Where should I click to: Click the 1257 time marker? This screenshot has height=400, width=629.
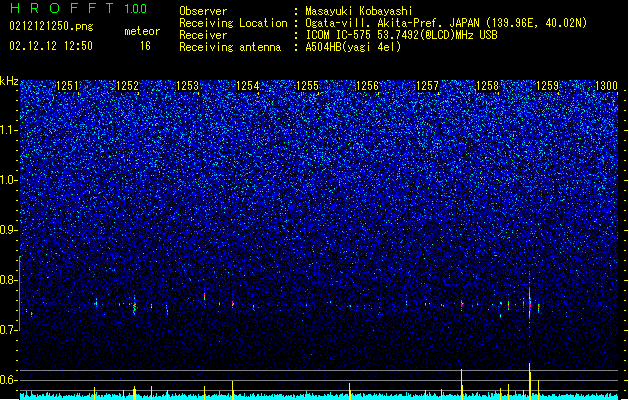click(x=427, y=86)
